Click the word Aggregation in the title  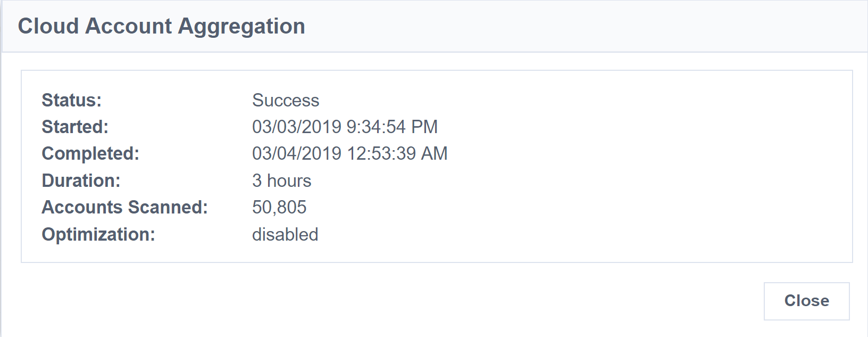(x=241, y=26)
